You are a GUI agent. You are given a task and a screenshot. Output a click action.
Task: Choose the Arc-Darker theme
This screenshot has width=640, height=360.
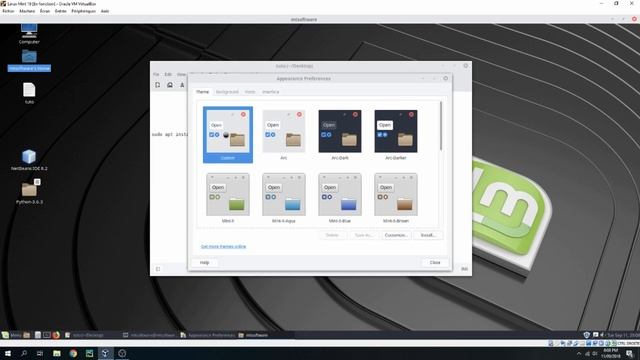tap(396, 135)
